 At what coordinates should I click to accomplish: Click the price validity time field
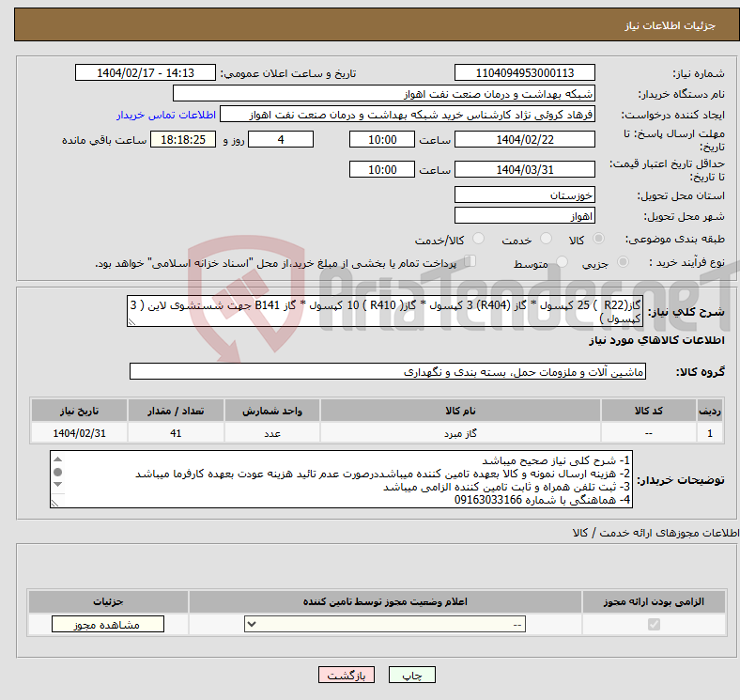pyautogui.click(x=382, y=169)
